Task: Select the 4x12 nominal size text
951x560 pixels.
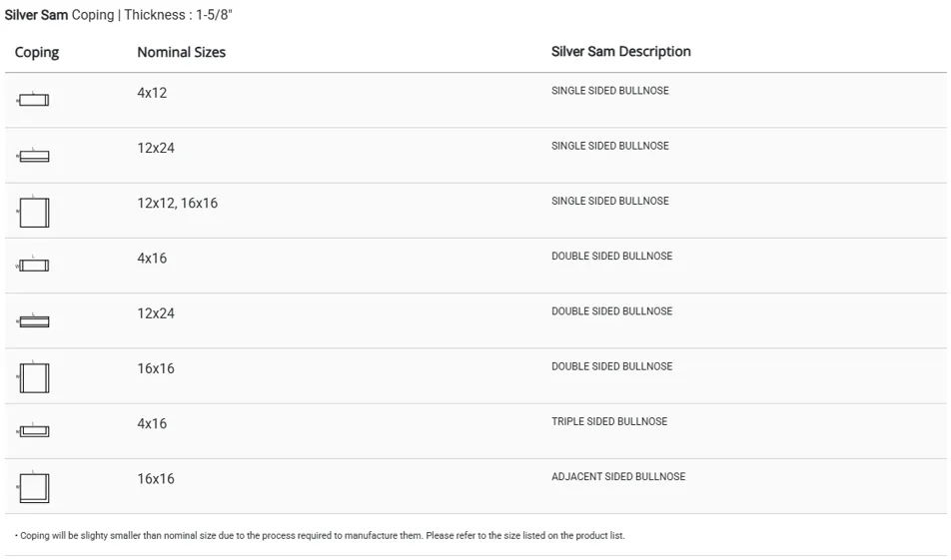Action: [152, 93]
